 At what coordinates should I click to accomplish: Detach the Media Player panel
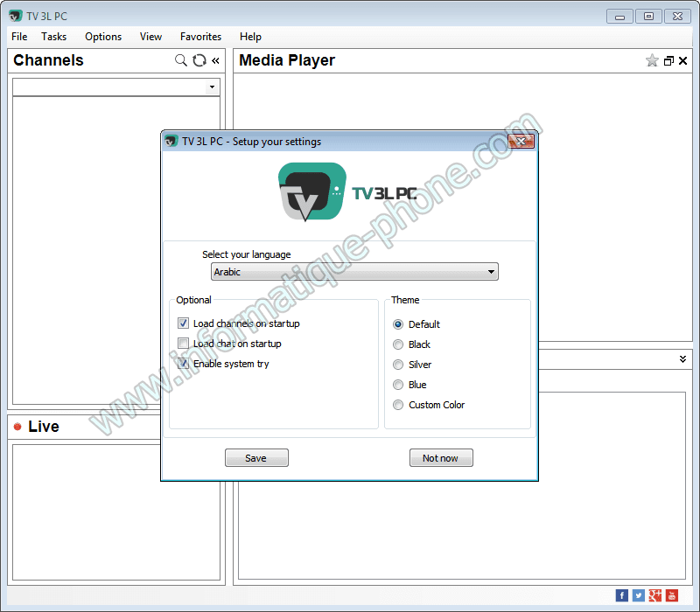pyautogui.click(x=668, y=60)
